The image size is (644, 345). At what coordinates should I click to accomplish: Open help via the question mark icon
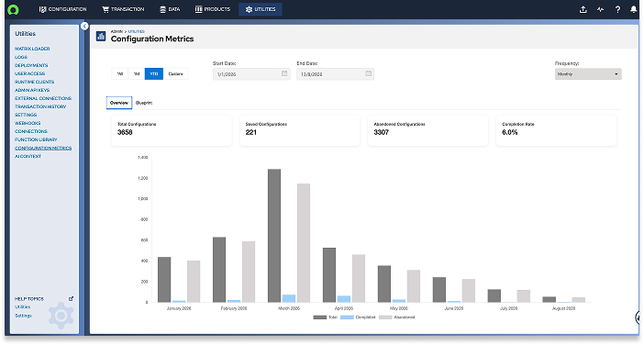[x=617, y=9]
